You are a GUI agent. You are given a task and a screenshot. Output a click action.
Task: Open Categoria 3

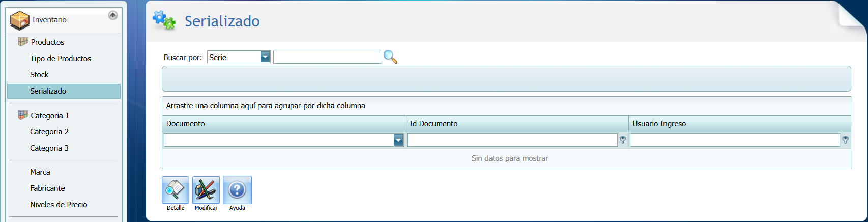point(49,148)
